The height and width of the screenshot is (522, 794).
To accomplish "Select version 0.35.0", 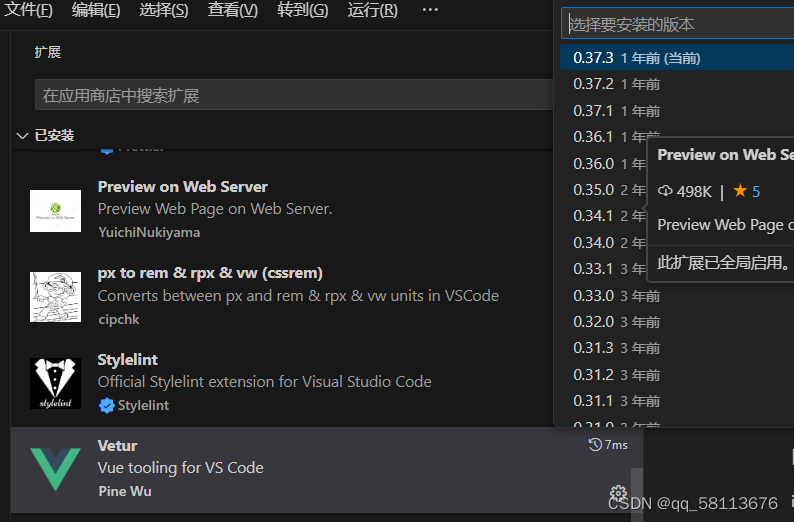I will coord(604,190).
